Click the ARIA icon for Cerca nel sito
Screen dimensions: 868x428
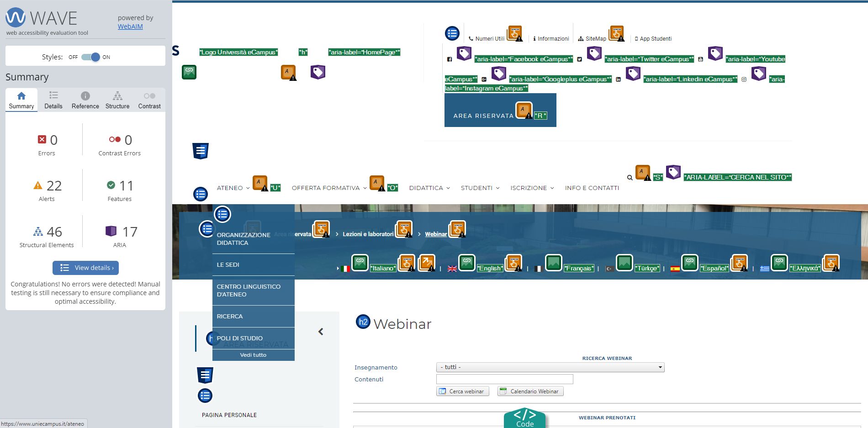pos(673,172)
